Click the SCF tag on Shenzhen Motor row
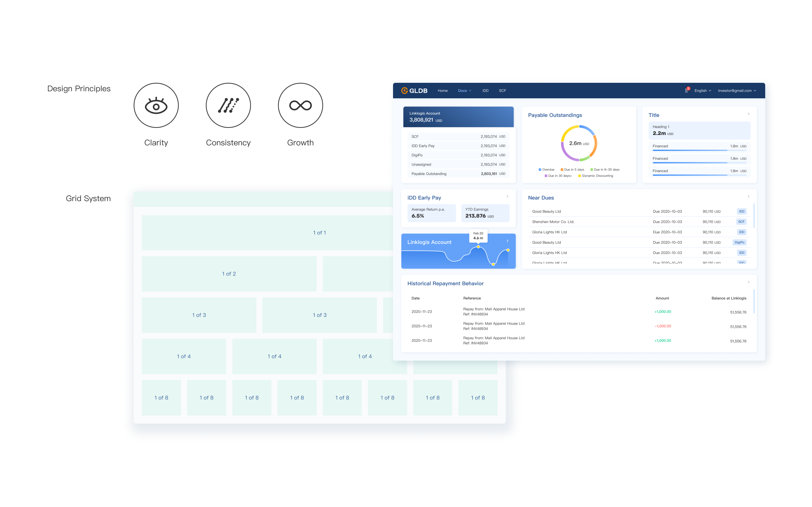 click(x=741, y=222)
